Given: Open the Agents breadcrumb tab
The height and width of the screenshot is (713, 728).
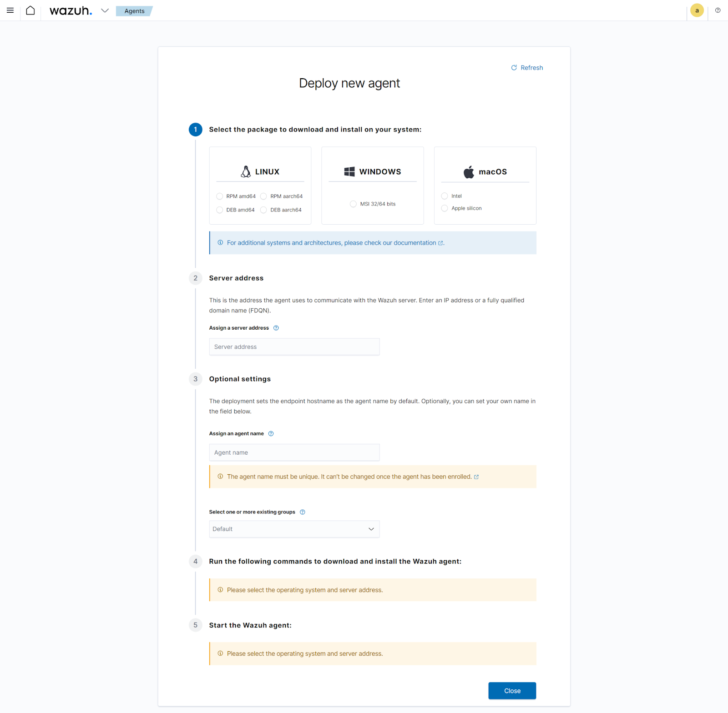Looking at the screenshot, I should tap(135, 11).
